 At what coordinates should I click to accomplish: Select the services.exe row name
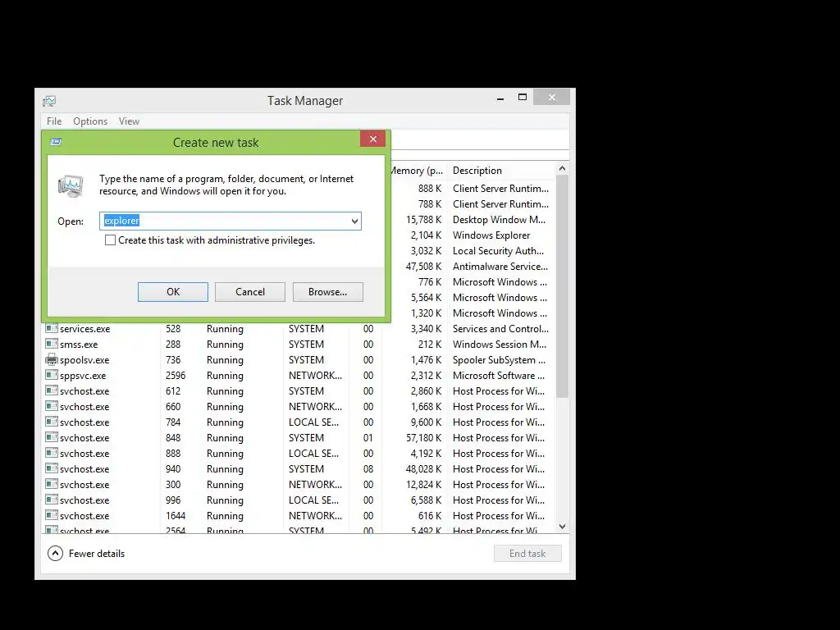pos(85,329)
